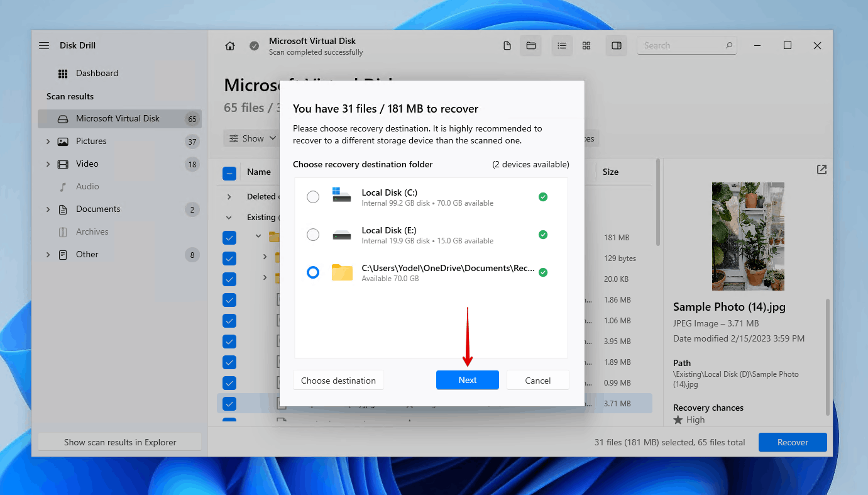Open the Archives category

coord(119,232)
